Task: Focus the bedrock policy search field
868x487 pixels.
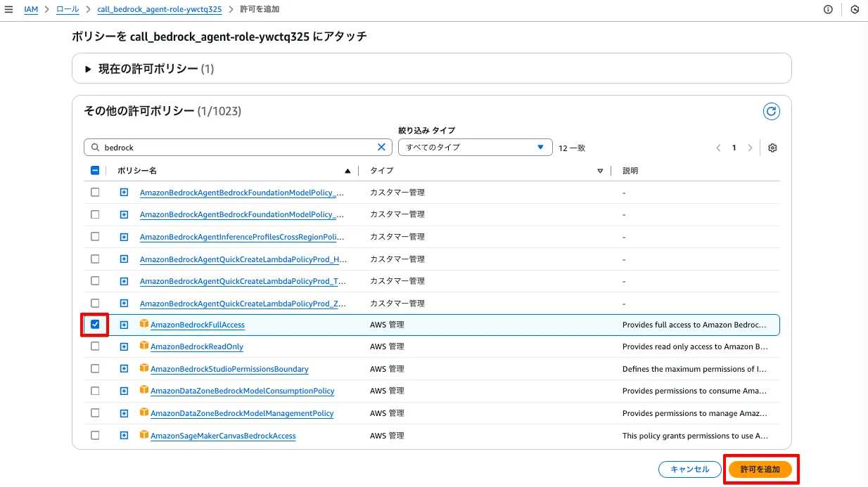Action: (x=238, y=148)
